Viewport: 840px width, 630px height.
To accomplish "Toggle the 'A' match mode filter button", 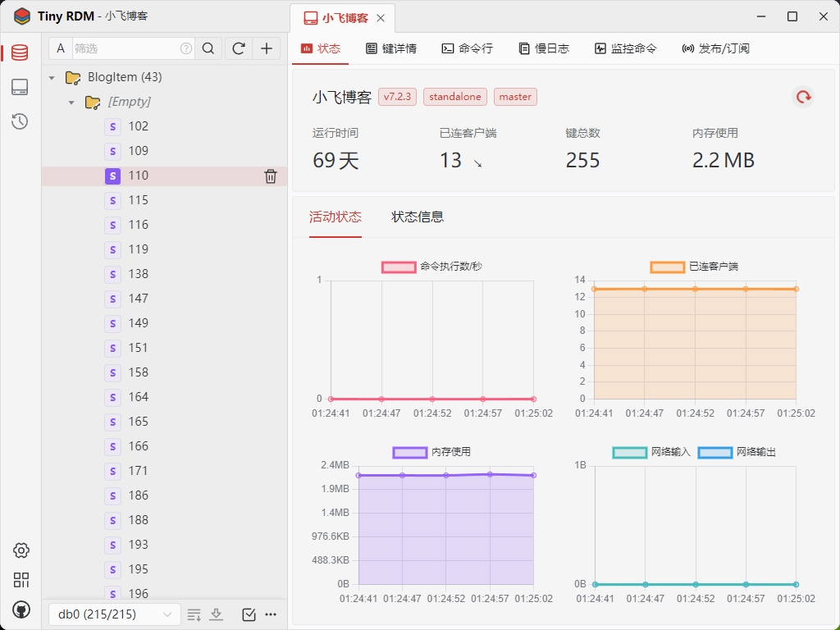I will click(61, 48).
